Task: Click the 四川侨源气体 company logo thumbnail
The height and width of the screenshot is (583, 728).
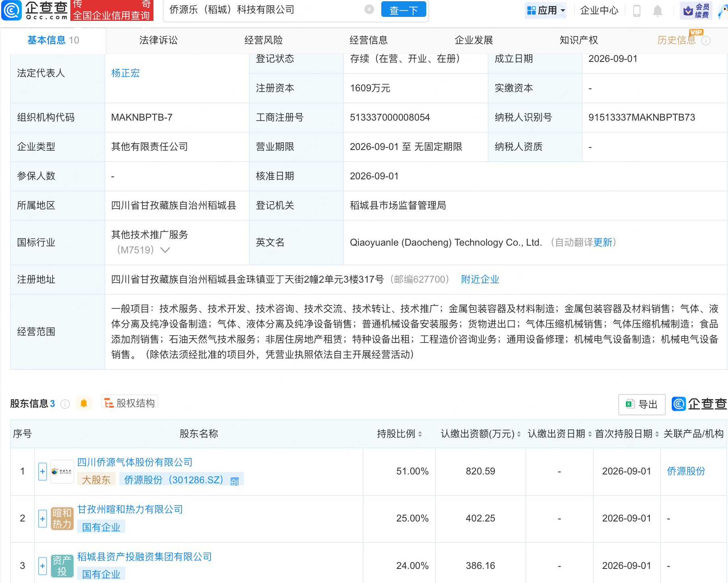Action: pyautogui.click(x=62, y=471)
